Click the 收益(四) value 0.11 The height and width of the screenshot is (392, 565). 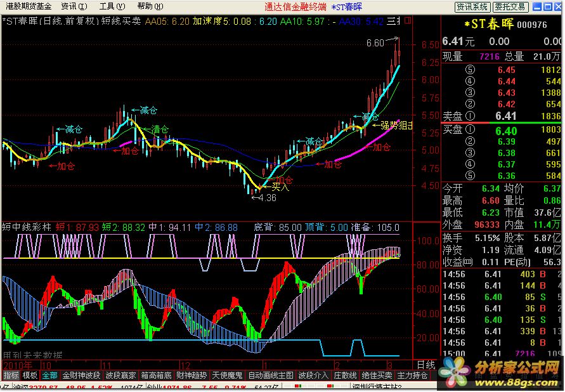point(491,262)
